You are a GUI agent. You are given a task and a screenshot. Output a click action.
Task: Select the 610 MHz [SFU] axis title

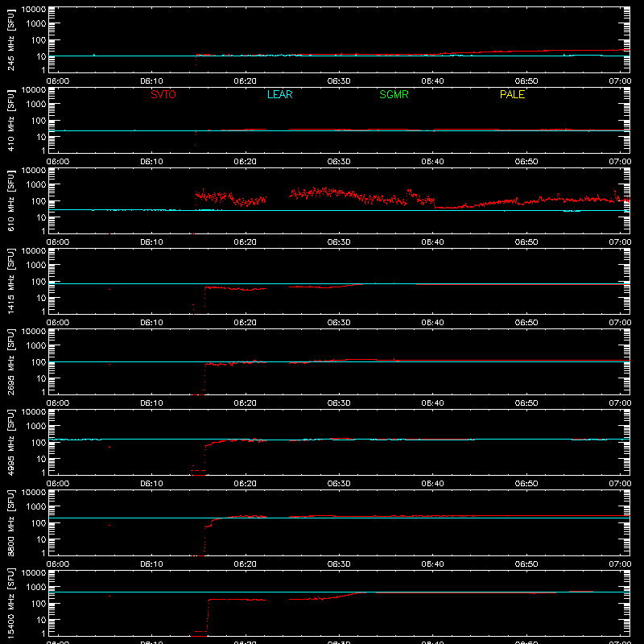[x=11, y=201]
